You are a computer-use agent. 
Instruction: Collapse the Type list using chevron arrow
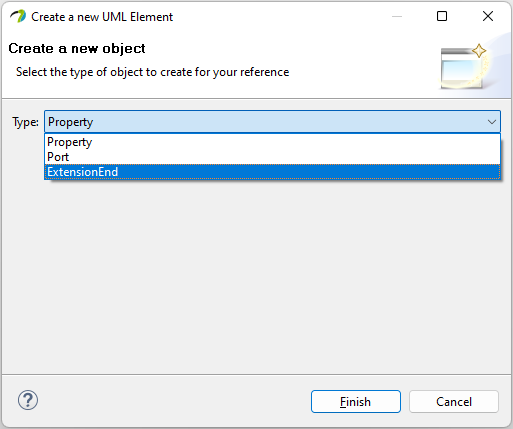coord(492,122)
